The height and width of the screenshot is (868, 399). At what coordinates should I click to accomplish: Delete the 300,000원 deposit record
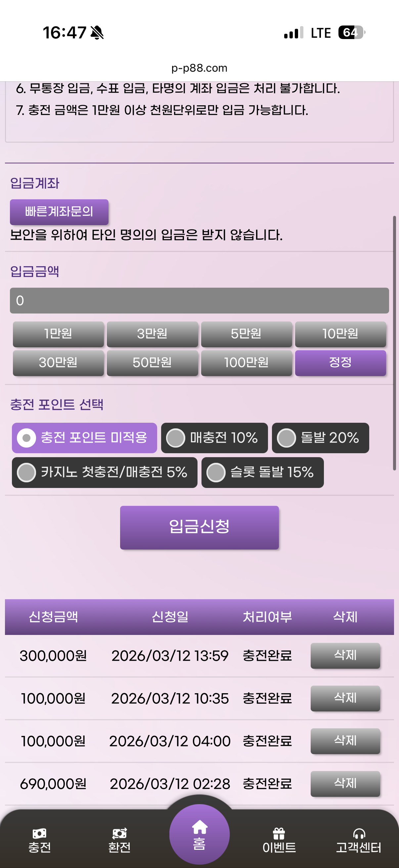click(345, 655)
